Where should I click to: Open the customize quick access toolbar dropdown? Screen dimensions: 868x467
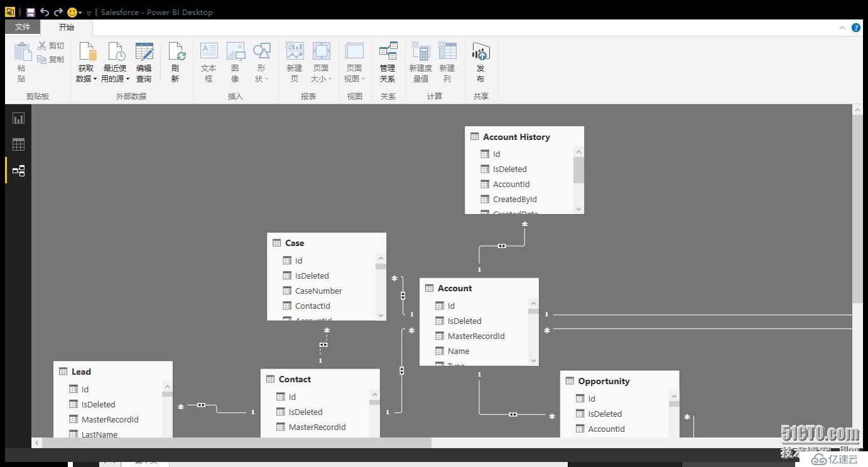click(89, 13)
